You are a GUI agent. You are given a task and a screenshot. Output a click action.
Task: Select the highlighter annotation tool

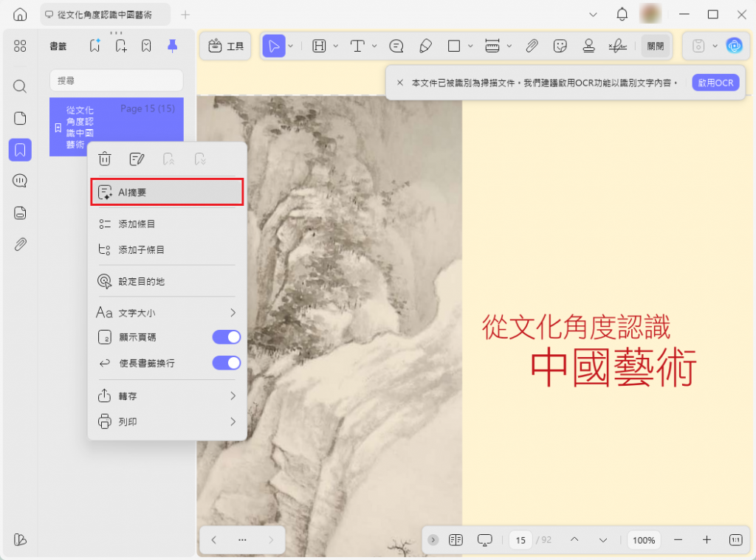[317, 46]
